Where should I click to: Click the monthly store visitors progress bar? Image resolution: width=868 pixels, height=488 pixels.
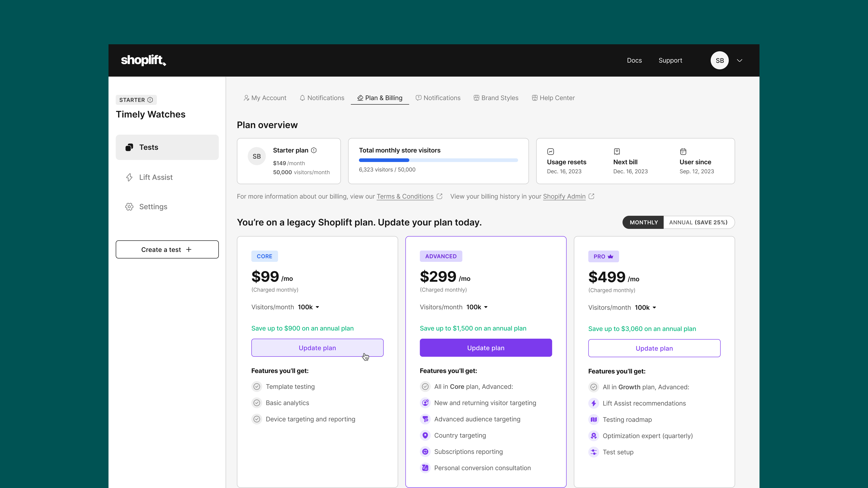click(x=438, y=160)
